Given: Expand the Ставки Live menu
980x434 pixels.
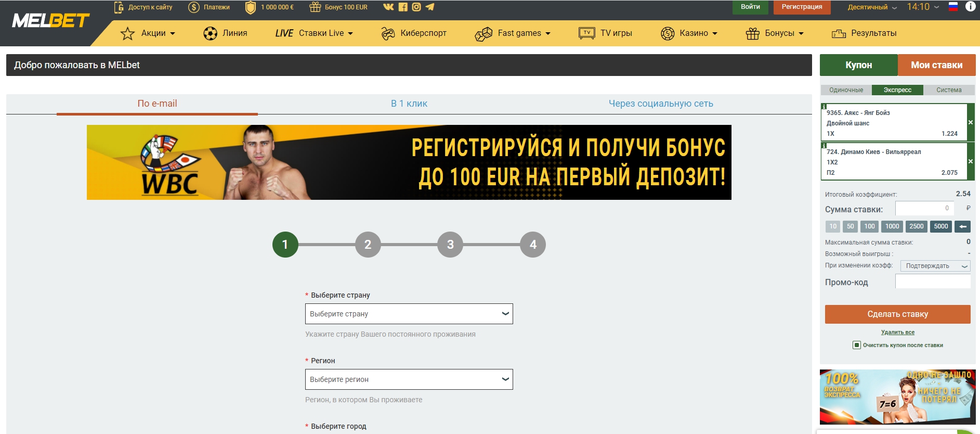Looking at the screenshot, I should coord(314,33).
